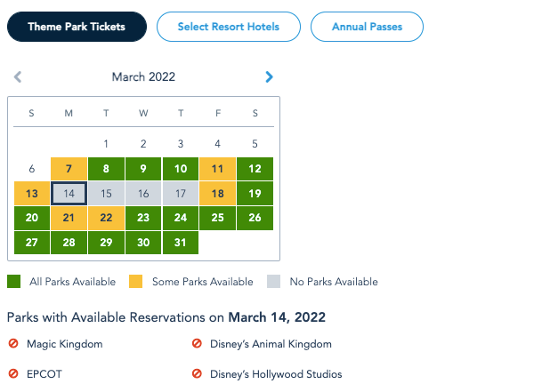Pick March 25 on the calendar
Image resolution: width=550 pixels, height=392 pixels.
pyautogui.click(x=217, y=218)
